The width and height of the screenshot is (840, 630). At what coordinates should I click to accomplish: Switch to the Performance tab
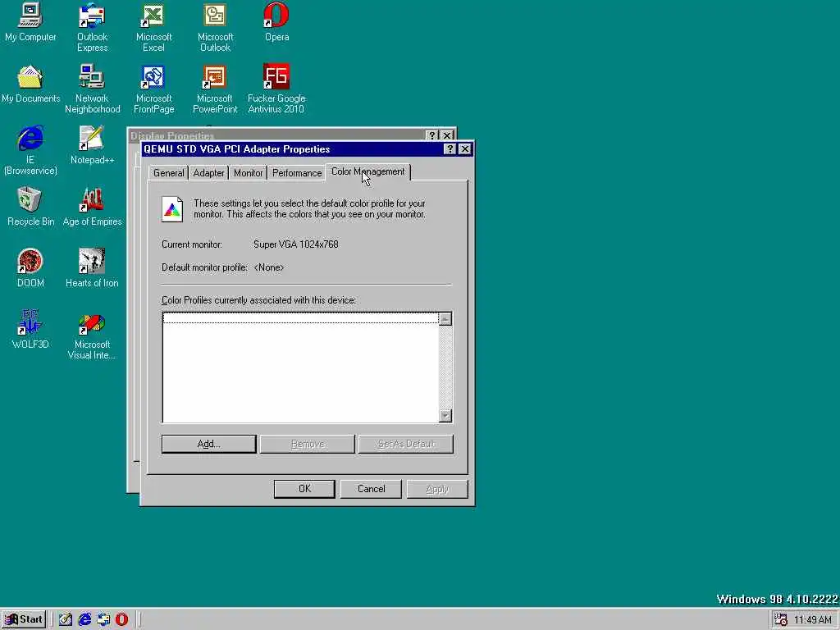click(297, 173)
